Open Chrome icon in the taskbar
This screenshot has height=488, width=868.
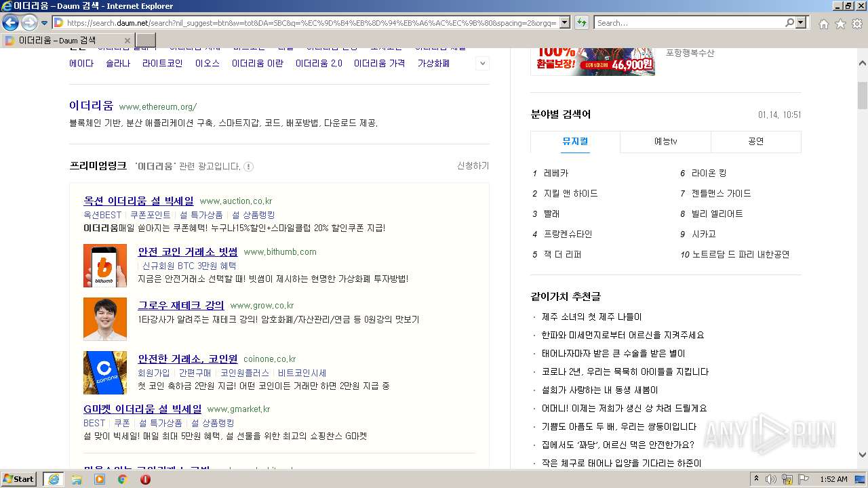tap(123, 479)
